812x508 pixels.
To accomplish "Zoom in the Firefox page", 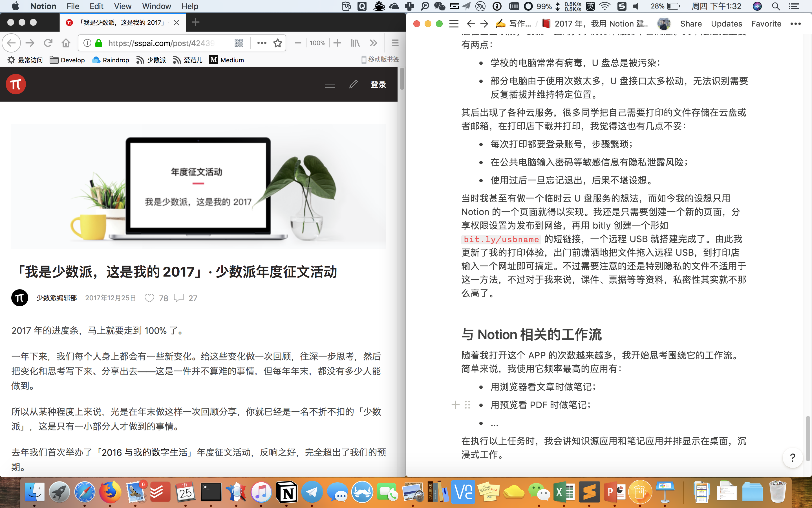I will click(x=337, y=43).
